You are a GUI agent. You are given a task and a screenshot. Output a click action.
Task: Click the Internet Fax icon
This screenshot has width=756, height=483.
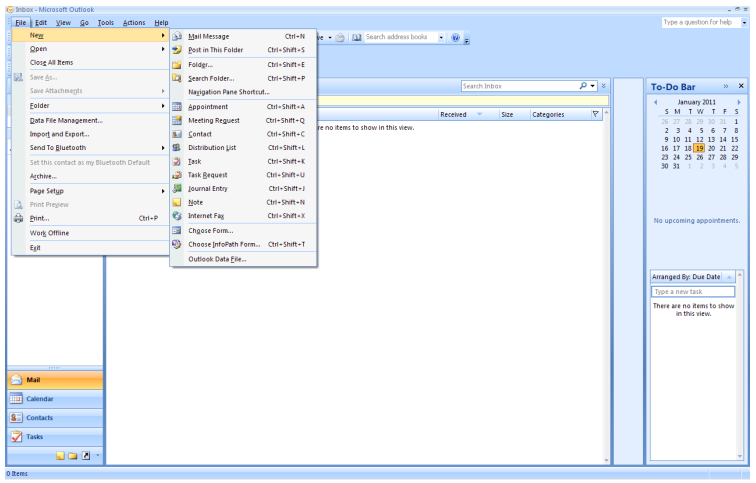pos(177,216)
